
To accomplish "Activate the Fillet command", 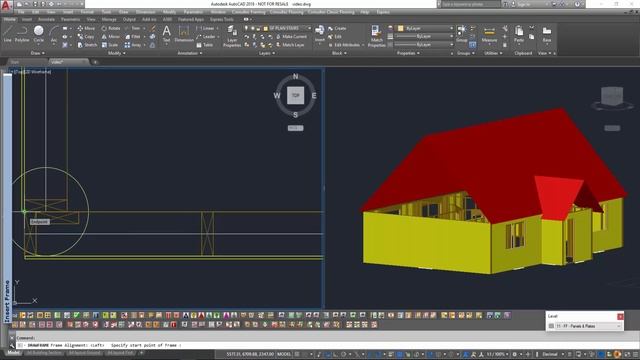I will pyautogui.click(x=133, y=37).
